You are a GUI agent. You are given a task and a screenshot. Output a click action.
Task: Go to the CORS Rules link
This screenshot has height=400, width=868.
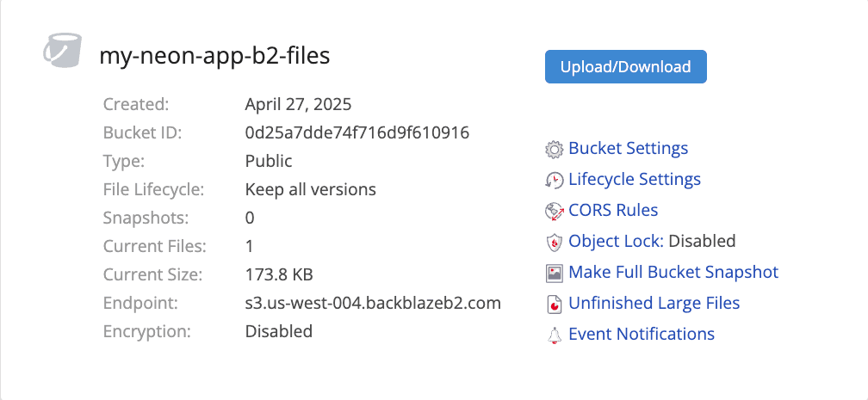point(613,211)
